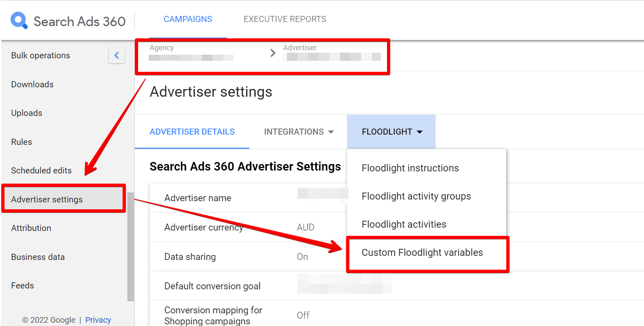Go to Downloads in the sidebar
644x326 pixels.
32,84
